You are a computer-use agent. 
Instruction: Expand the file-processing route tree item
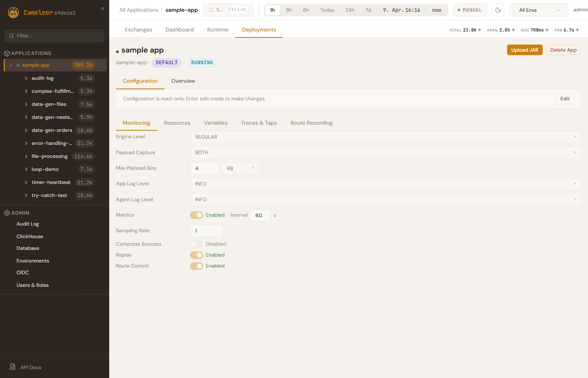pos(26,156)
